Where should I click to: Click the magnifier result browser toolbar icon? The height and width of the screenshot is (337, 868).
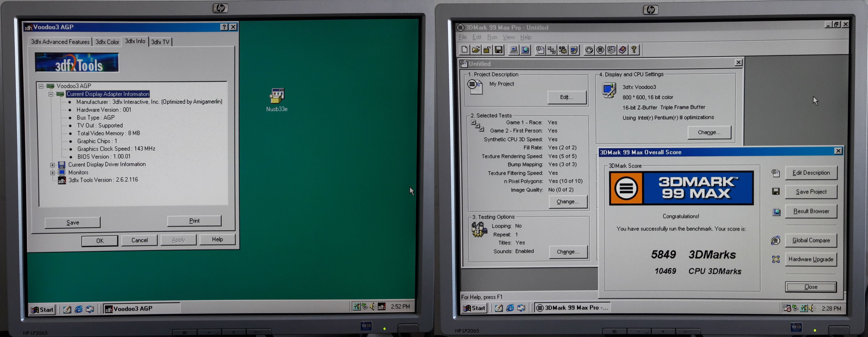(525, 50)
